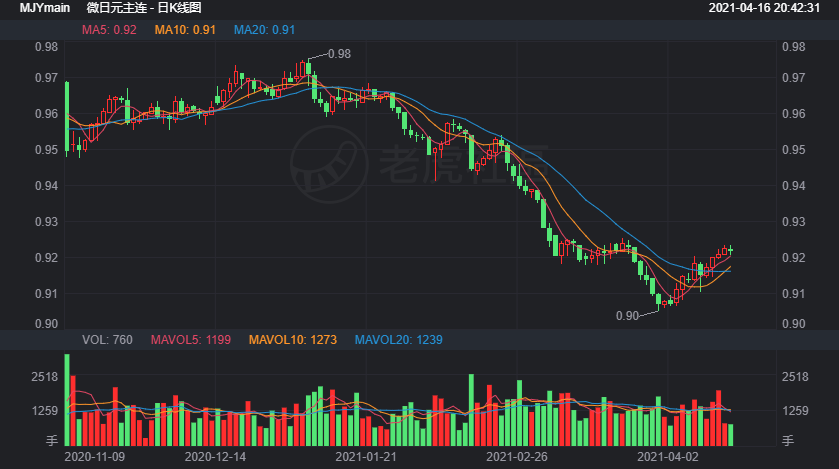839x469 pixels.
Task: Click the tall first green candlestick on 2020-11-09
Action: [x=67, y=117]
